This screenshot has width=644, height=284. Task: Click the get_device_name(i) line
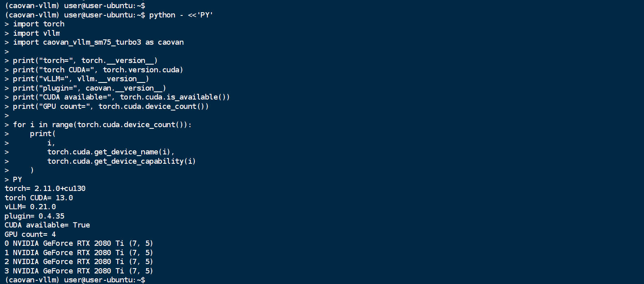(111, 152)
